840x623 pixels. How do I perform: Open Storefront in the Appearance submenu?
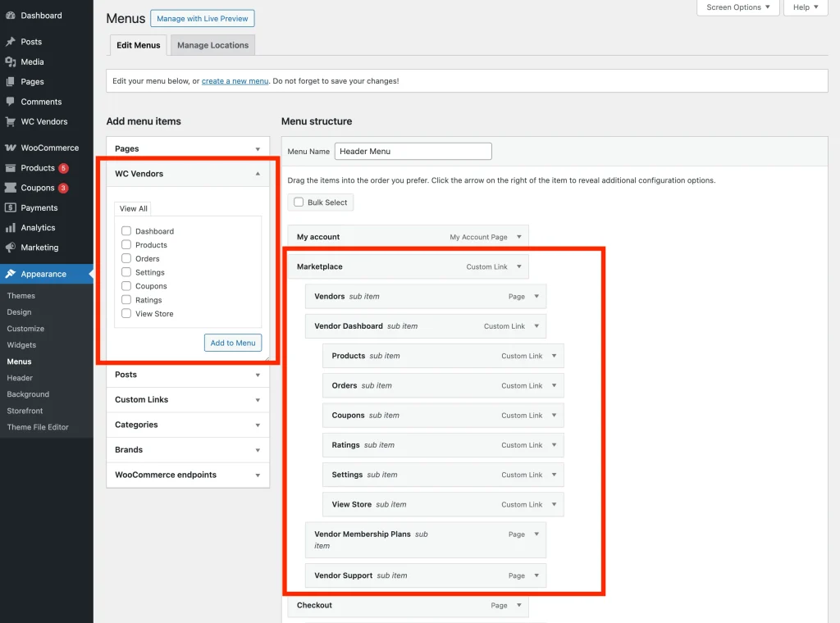(25, 411)
